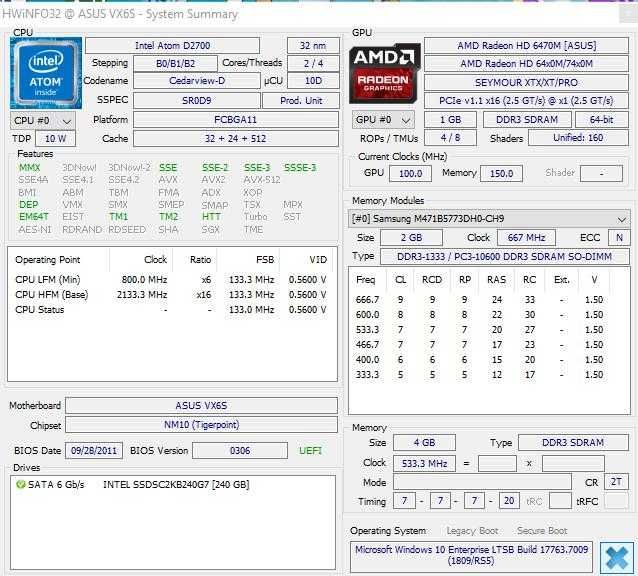Click the EM64T feature label
638x576 pixels.
coord(34,216)
